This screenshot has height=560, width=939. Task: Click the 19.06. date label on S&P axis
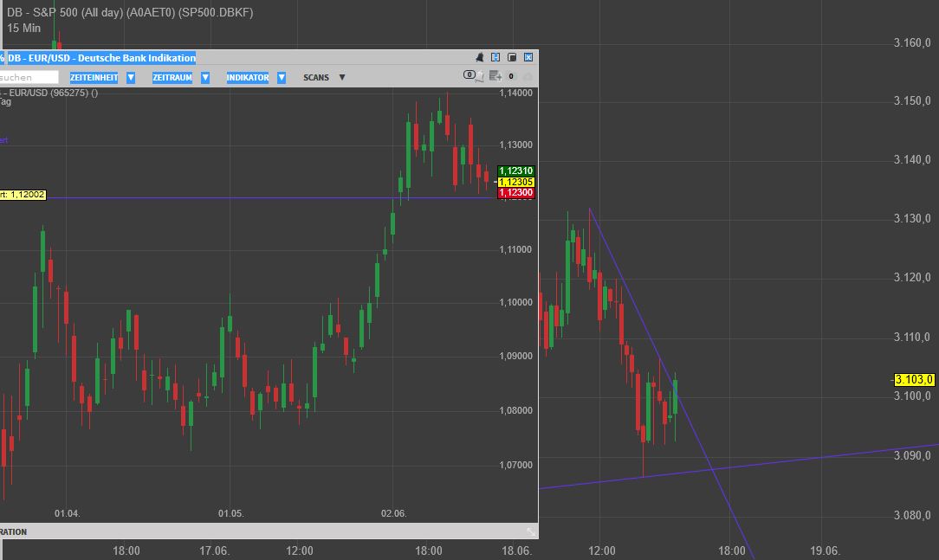(x=825, y=550)
